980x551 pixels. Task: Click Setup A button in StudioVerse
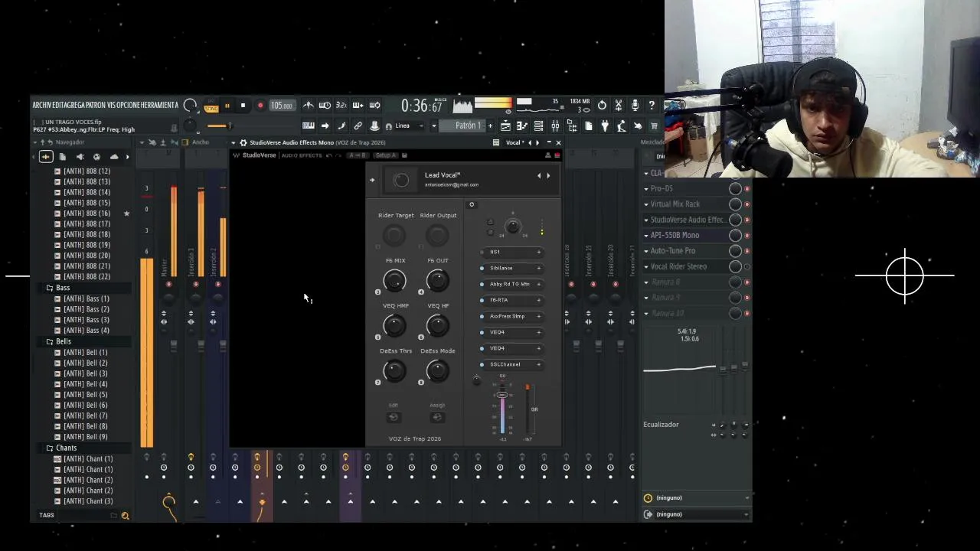pyautogui.click(x=386, y=155)
